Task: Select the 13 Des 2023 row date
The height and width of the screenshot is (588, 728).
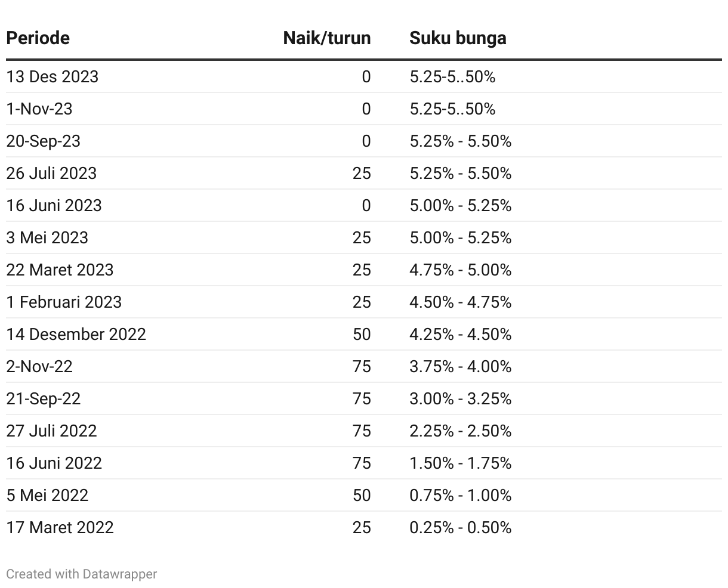Action: tap(53, 77)
